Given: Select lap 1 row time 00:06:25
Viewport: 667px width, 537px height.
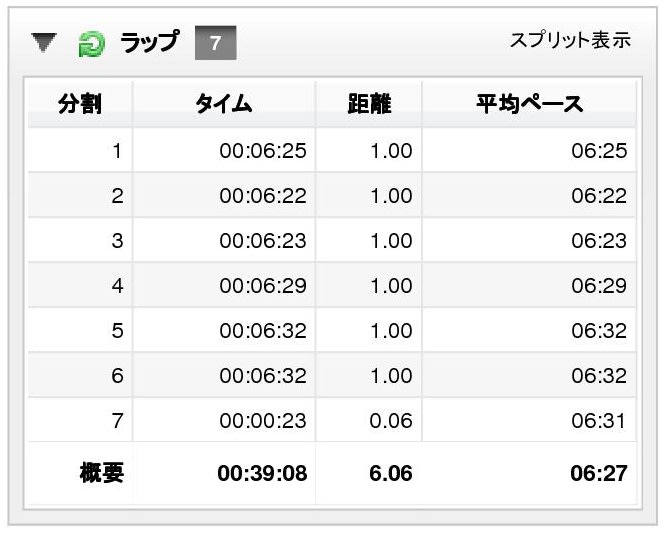Looking at the screenshot, I should (x=263, y=151).
